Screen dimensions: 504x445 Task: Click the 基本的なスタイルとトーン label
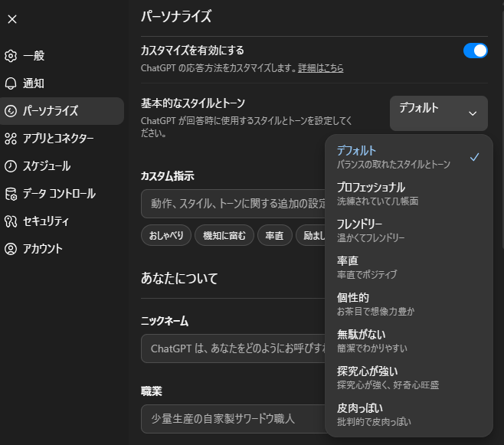[193, 103]
